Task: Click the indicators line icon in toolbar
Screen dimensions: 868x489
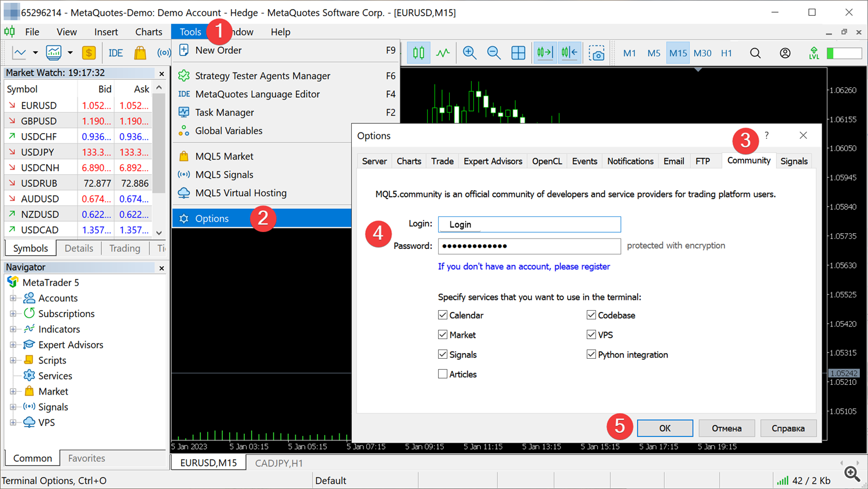Action: point(443,53)
